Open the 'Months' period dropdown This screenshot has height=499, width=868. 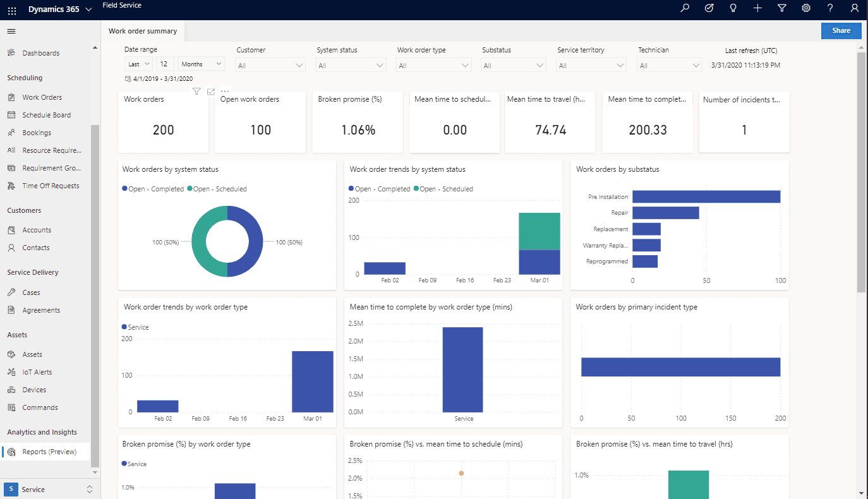202,64
